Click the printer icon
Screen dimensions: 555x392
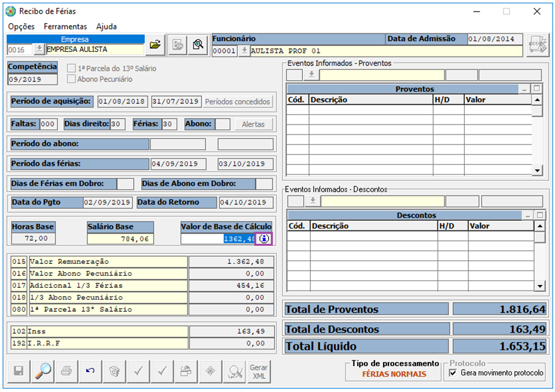pyautogui.click(x=67, y=371)
